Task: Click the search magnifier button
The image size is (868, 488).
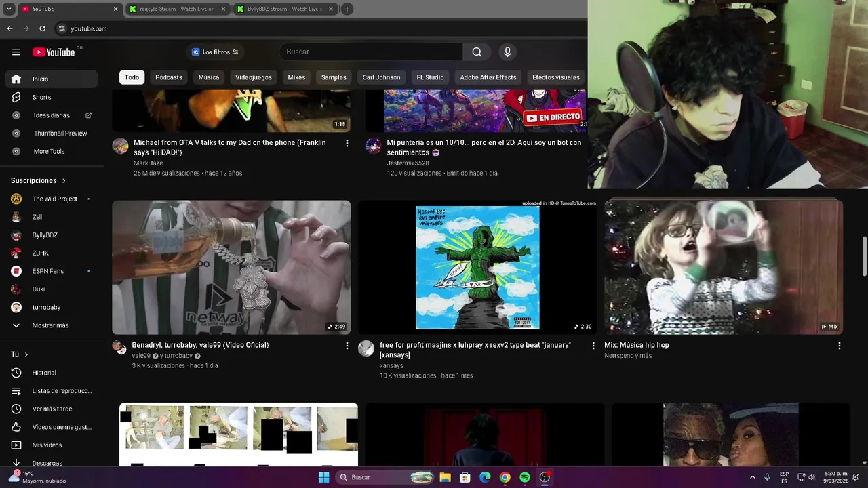Action: pos(477,52)
